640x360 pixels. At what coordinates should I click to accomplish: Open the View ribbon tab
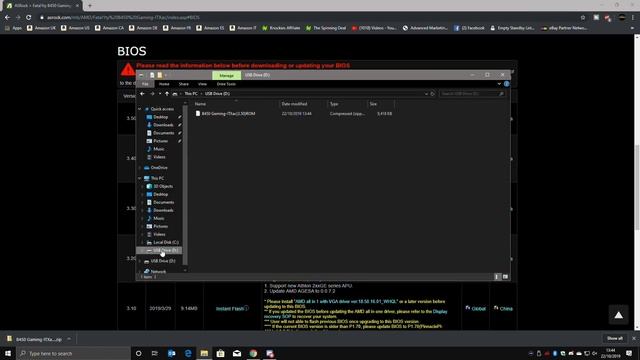pos(202,84)
